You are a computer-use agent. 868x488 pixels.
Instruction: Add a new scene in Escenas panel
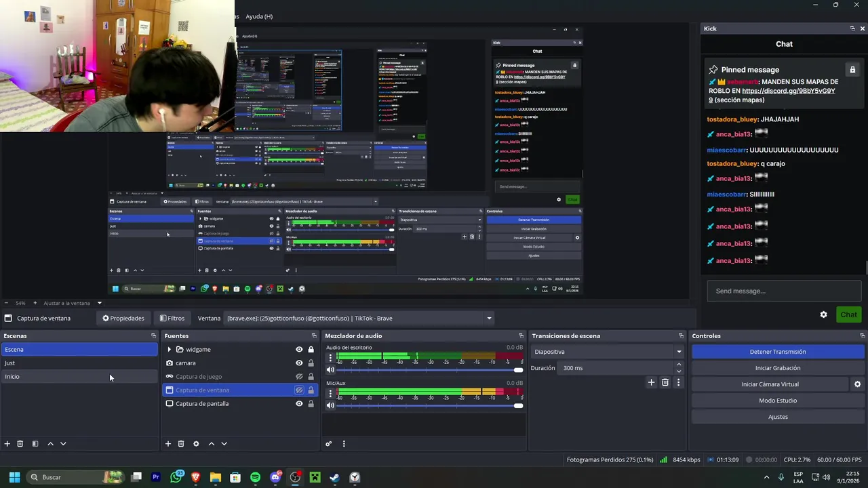7,444
